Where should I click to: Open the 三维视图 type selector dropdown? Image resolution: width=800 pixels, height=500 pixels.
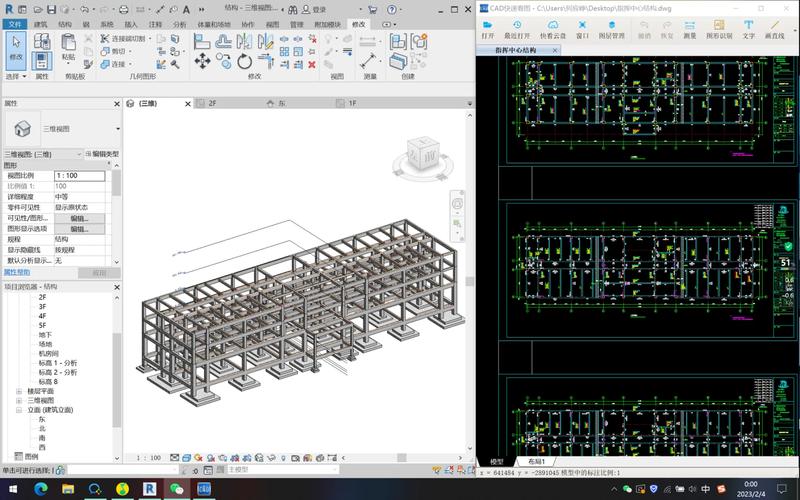click(117, 129)
